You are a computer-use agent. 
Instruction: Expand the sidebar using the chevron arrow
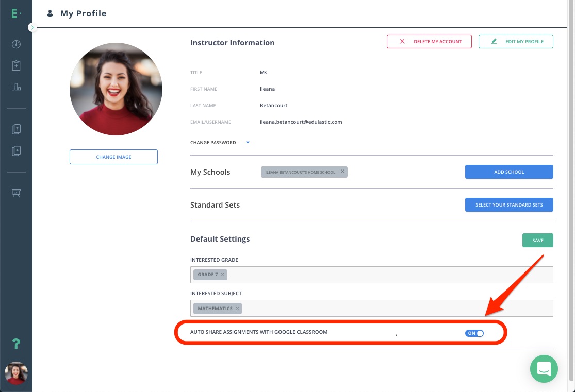pyautogui.click(x=32, y=27)
